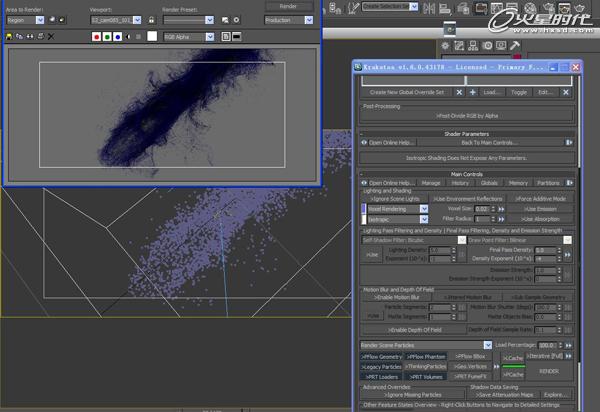Click the lock icon next to Viewport dropdown
The height and width of the screenshot is (412, 600).
[151, 19]
